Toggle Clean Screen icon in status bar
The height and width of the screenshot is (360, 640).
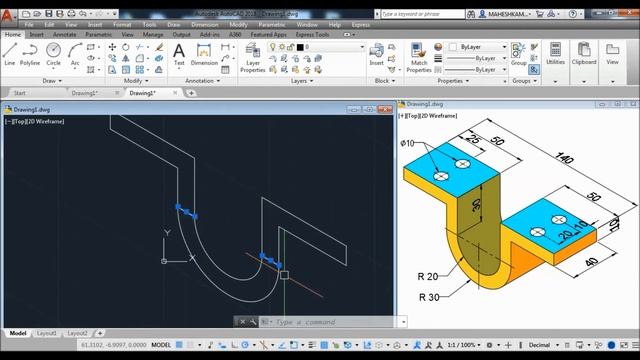tap(624, 345)
